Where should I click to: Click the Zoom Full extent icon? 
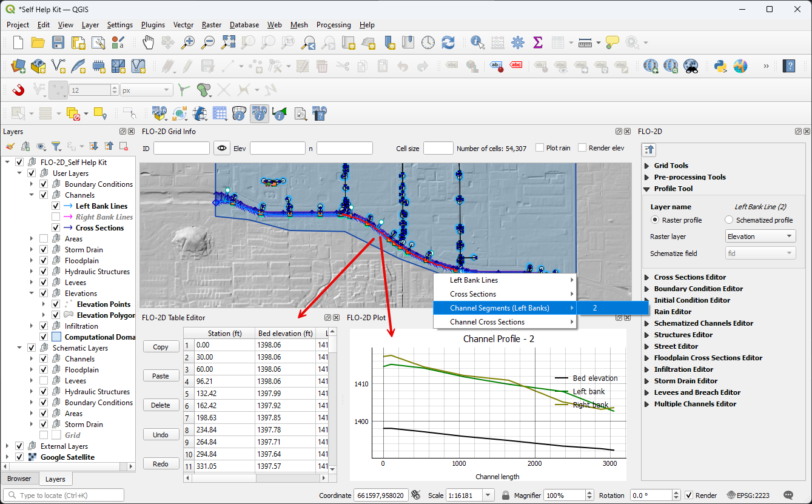[x=228, y=42]
